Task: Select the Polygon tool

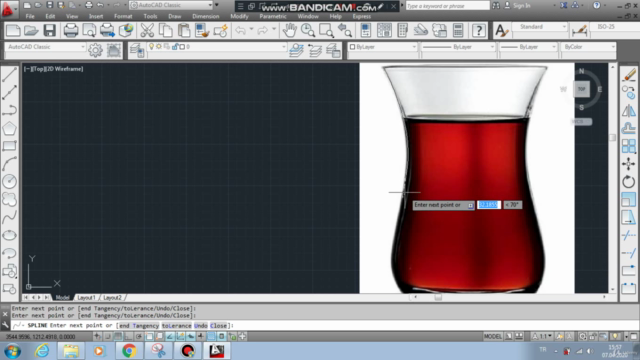Action: pos(9,128)
